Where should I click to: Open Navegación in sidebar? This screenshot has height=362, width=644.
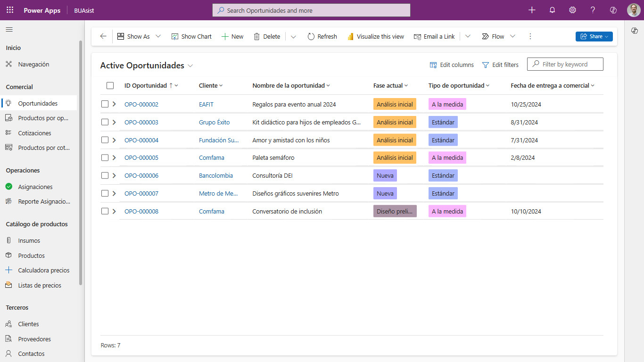click(39, 64)
